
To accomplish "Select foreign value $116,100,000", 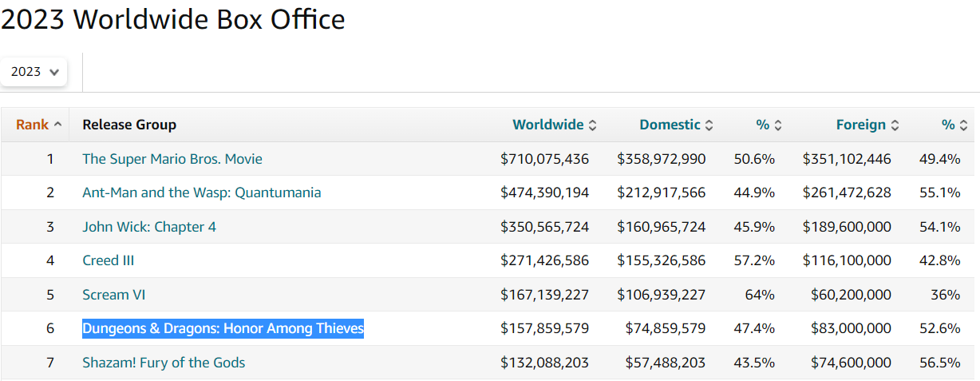I will (847, 260).
